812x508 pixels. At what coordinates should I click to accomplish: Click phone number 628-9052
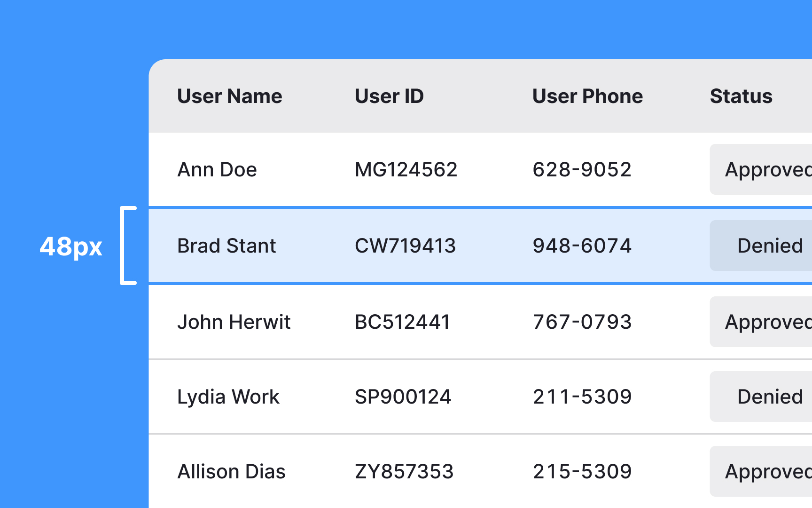click(x=582, y=169)
